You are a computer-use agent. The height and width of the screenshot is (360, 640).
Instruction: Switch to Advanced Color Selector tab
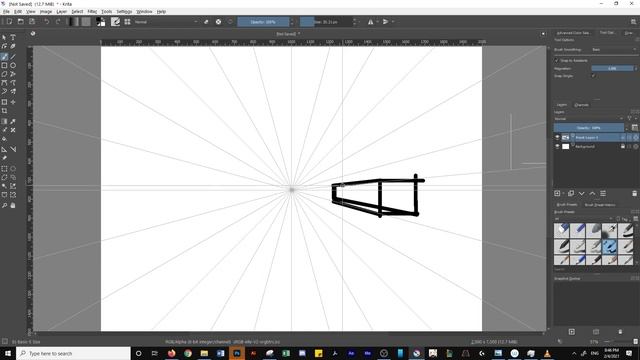[x=573, y=33]
